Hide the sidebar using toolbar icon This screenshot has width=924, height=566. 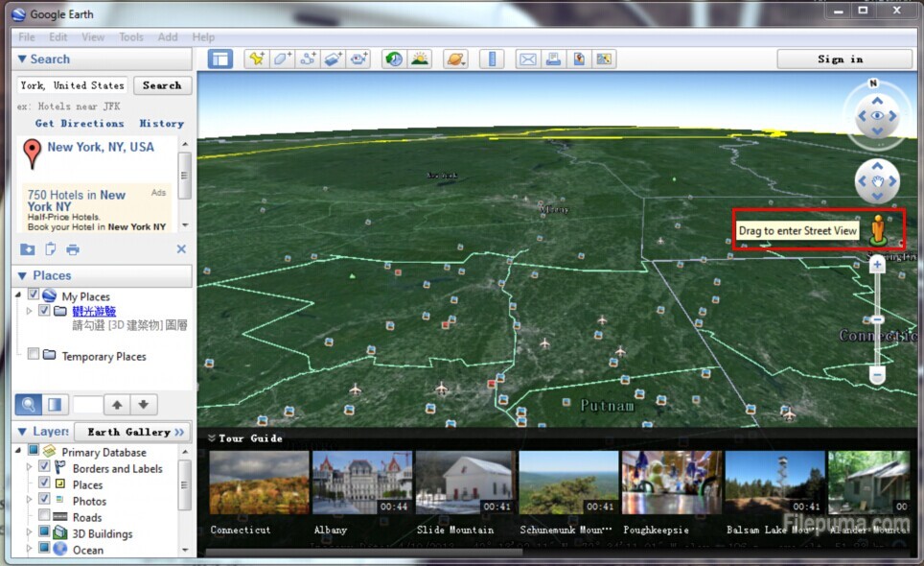tap(220, 59)
